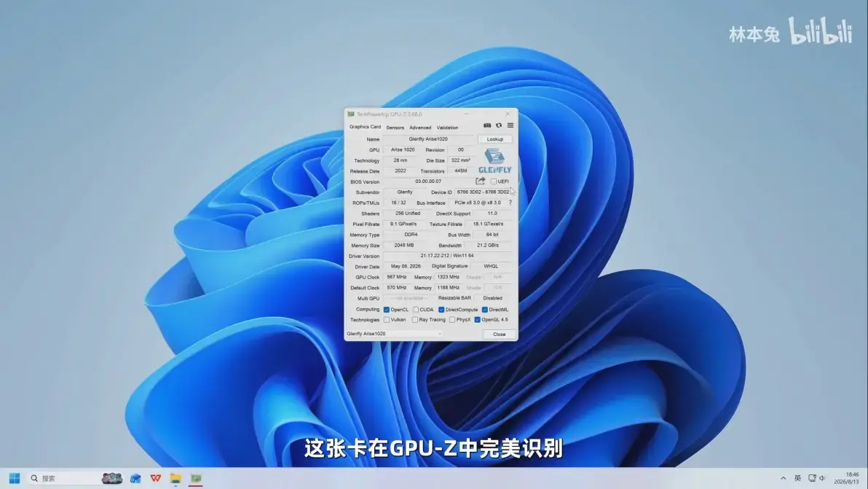Switch to the Advanced tab
The height and width of the screenshot is (489, 868).
point(420,128)
